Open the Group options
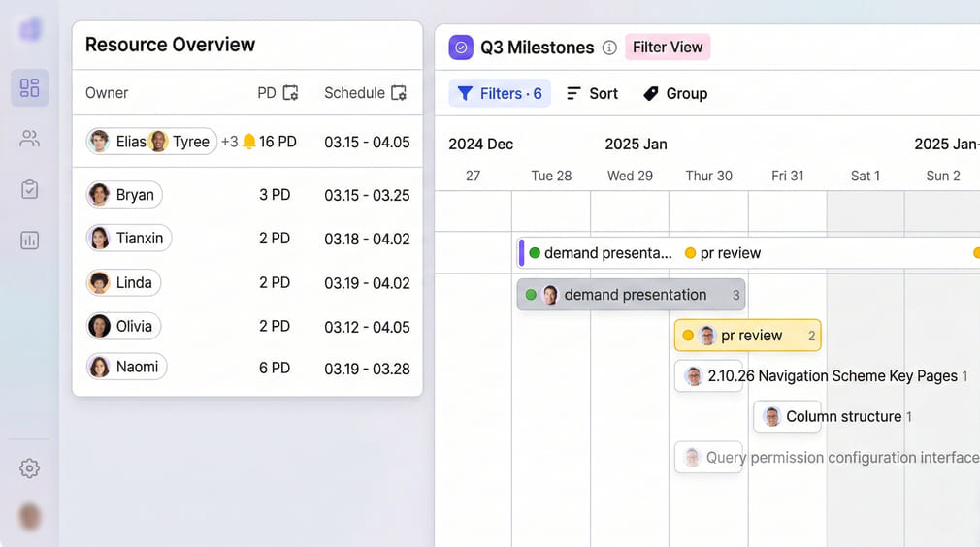Image resolution: width=980 pixels, height=547 pixels. click(675, 93)
